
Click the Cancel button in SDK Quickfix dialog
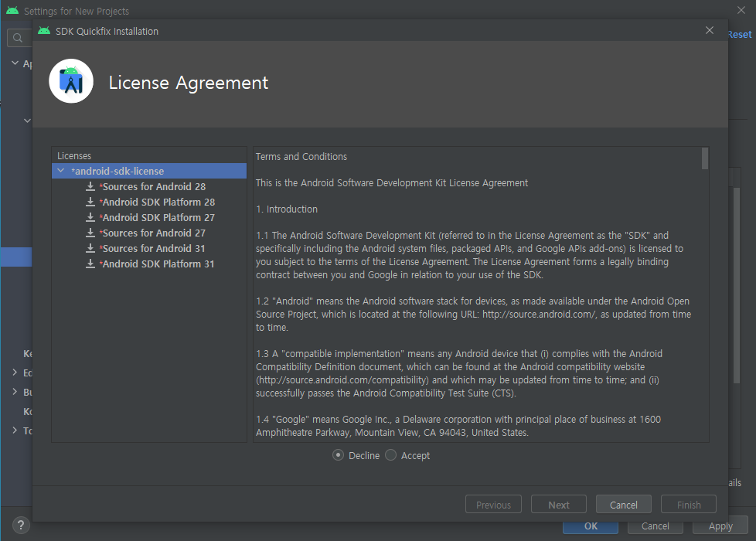click(x=623, y=505)
